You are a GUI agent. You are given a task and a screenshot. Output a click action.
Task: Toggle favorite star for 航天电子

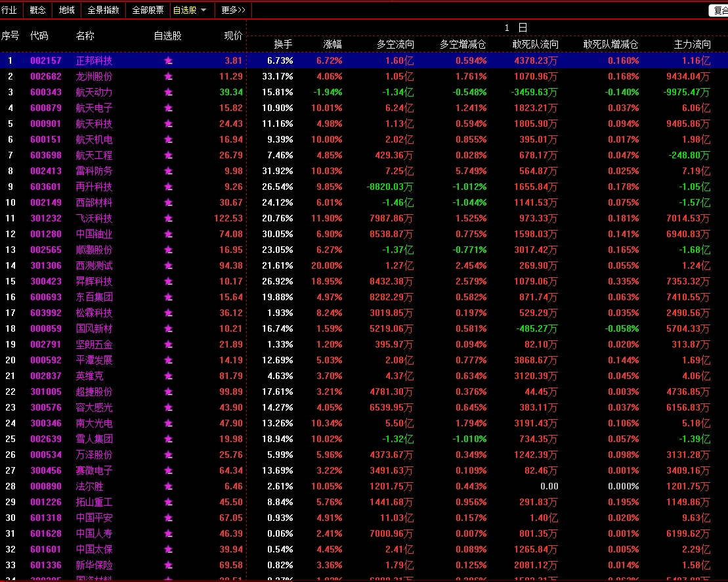tap(168, 108)
